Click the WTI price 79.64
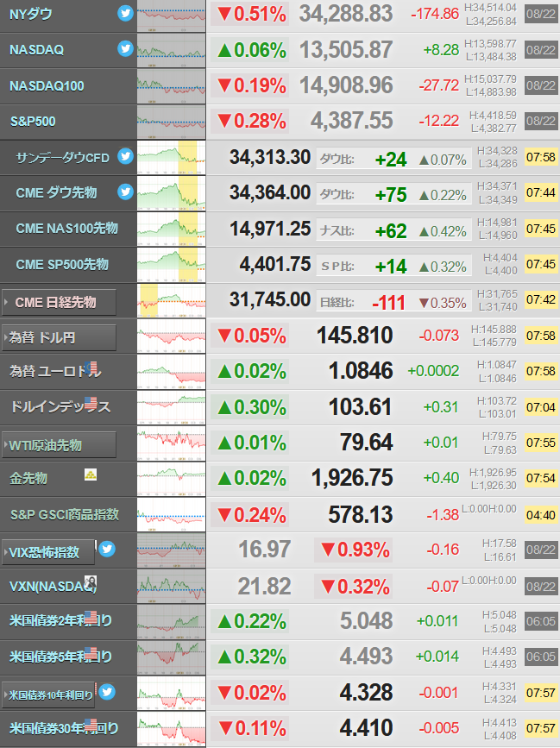The image size is (560, 748). (367, 443)
